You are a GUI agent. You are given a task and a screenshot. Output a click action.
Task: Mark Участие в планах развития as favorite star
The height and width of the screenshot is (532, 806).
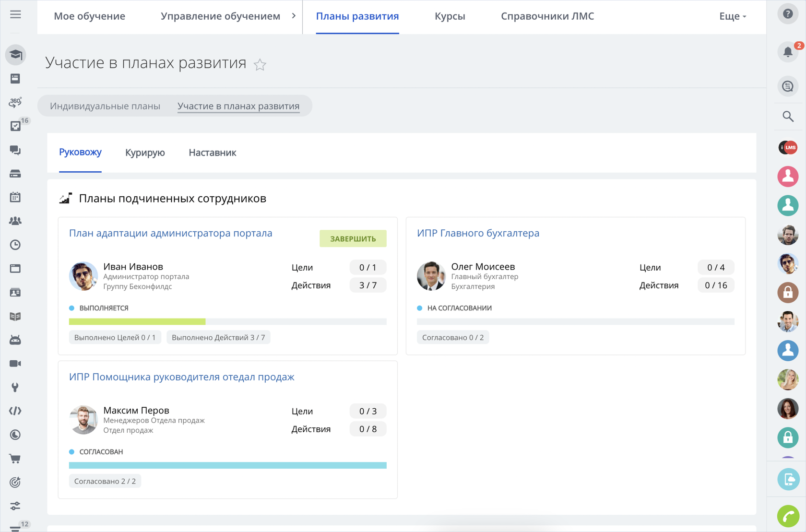point(260,65)
